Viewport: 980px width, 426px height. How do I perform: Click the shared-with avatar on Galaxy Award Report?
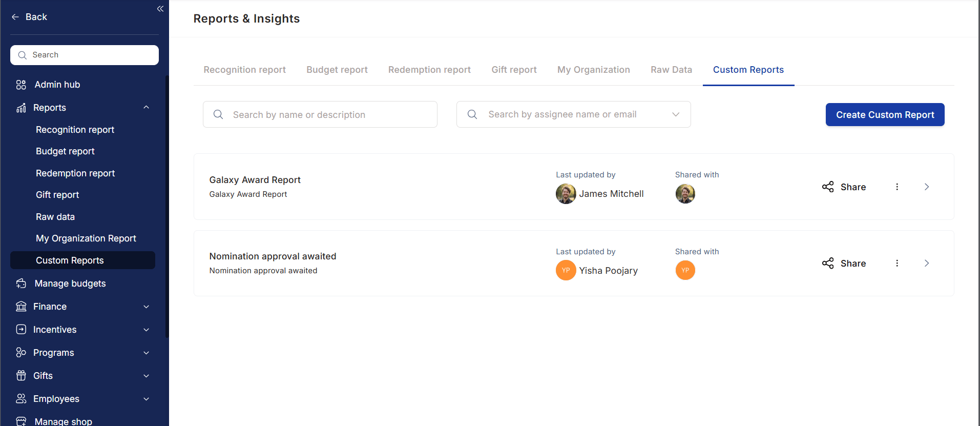pyautogui.click(x=685, y=194)
